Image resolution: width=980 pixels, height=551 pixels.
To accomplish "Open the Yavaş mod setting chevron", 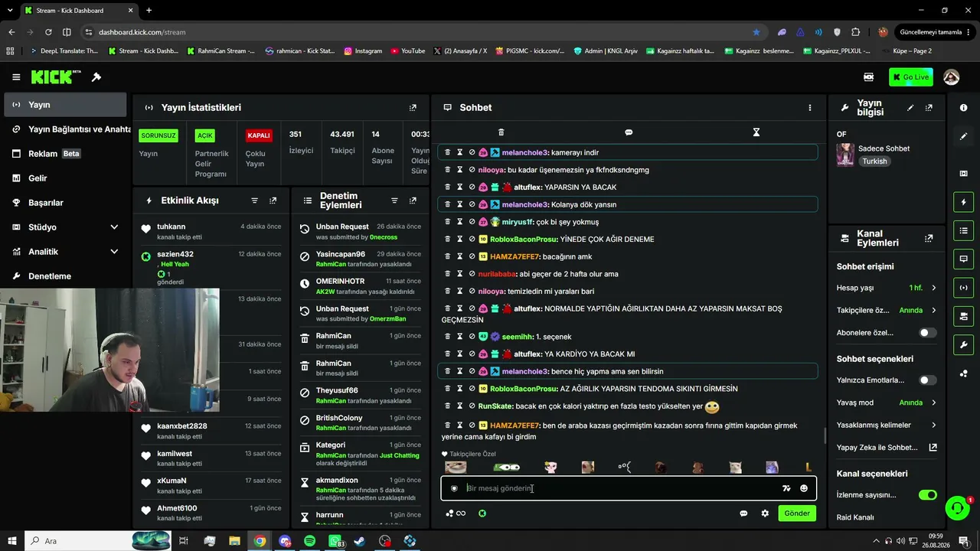I will (933, 403).
